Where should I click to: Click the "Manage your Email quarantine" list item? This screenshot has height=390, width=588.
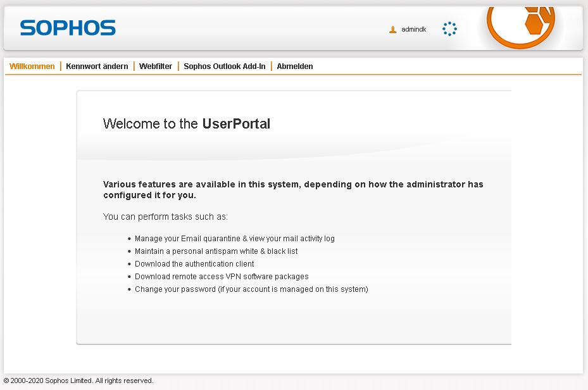(x=234, y=239)
